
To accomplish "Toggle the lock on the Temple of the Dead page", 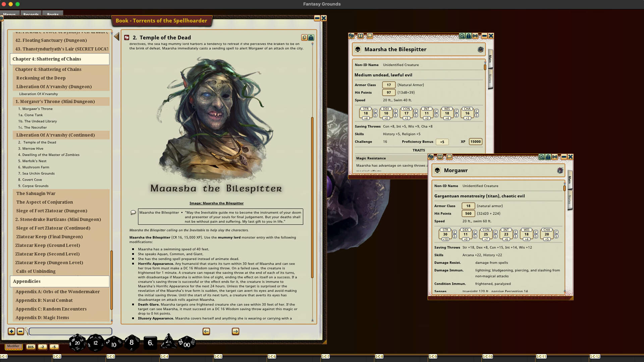I will (311, 38).
